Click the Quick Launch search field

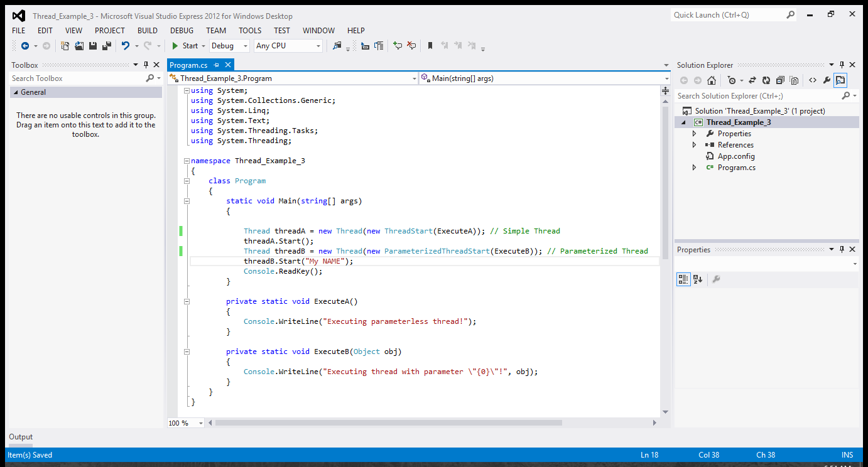click(727, 15)
